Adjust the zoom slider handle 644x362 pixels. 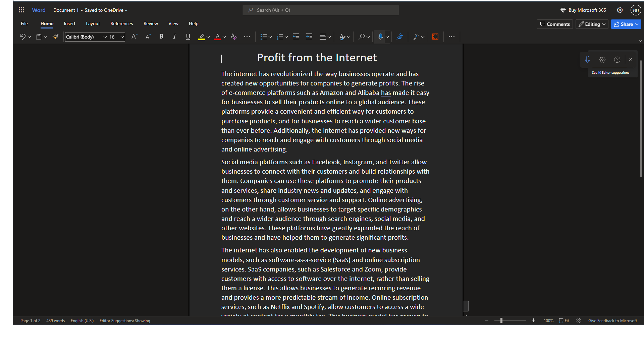coord(501,320)
